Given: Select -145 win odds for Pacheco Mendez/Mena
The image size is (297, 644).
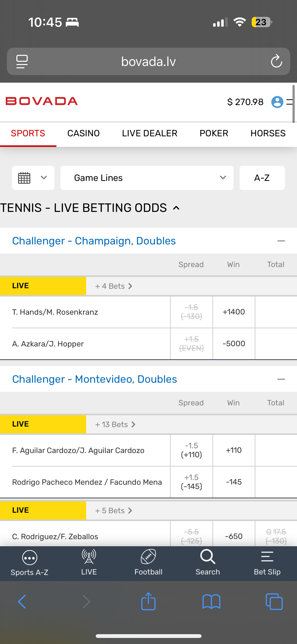Looking at the screenshot, I should coord(234,482).
